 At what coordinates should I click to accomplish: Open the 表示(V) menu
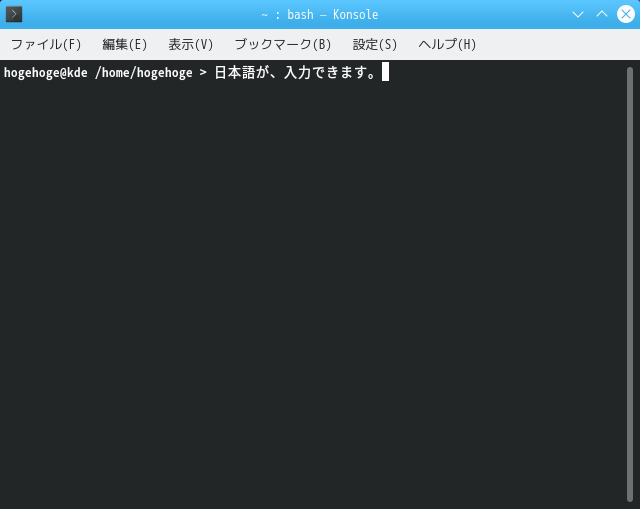(x=191, y=44)
